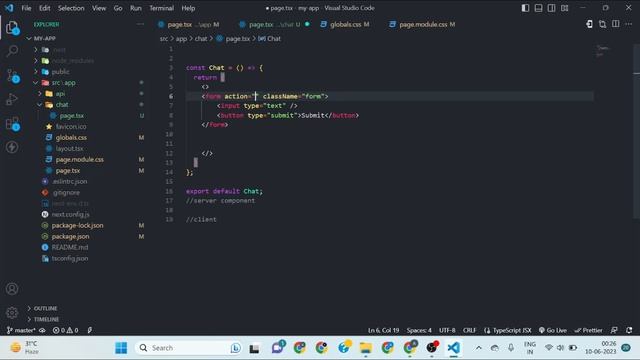Screen dimensions: 640x360
Task: Open the Terminal menu
Action: tap(161, 8)
